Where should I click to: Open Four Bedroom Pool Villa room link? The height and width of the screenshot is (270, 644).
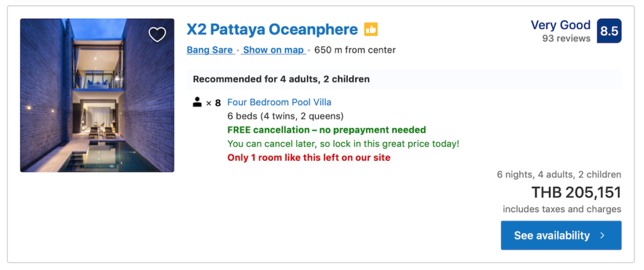[x=279, y=102]
